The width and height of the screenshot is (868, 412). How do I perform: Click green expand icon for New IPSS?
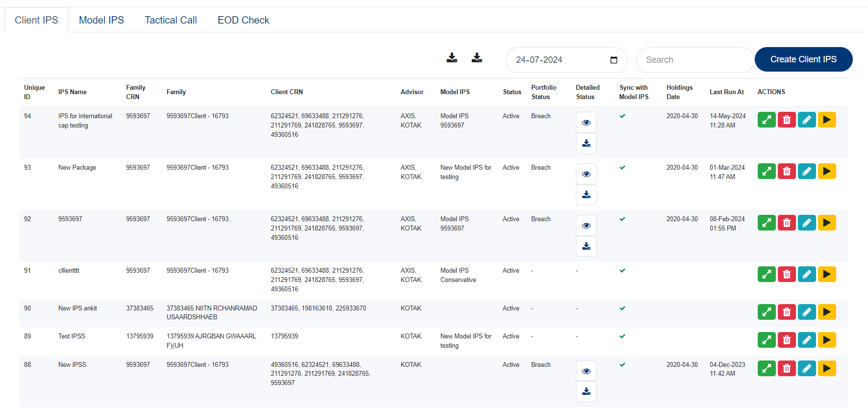click(767, 368)
